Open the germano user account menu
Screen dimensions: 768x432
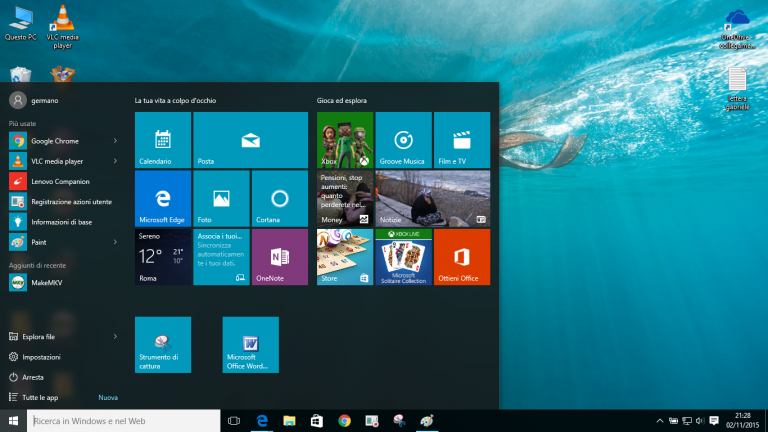[x=30, y=100]
